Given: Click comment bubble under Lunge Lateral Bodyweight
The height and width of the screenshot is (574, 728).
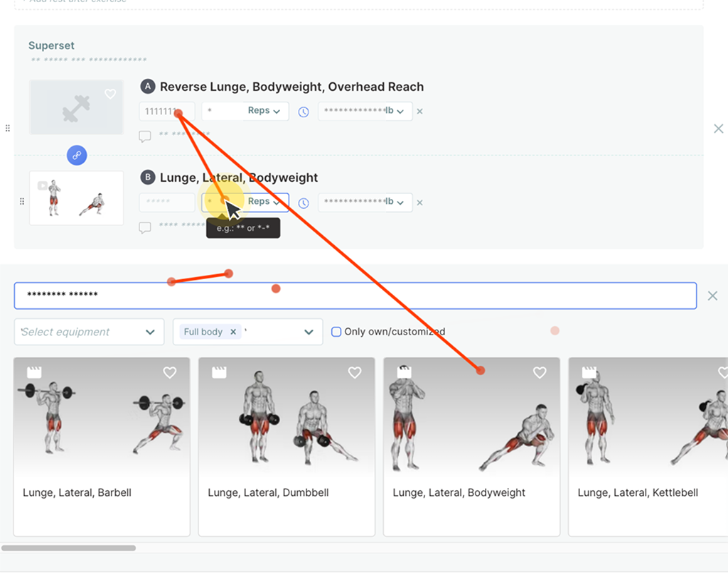Looking at the screenshot, I should (x=145, y=228).
